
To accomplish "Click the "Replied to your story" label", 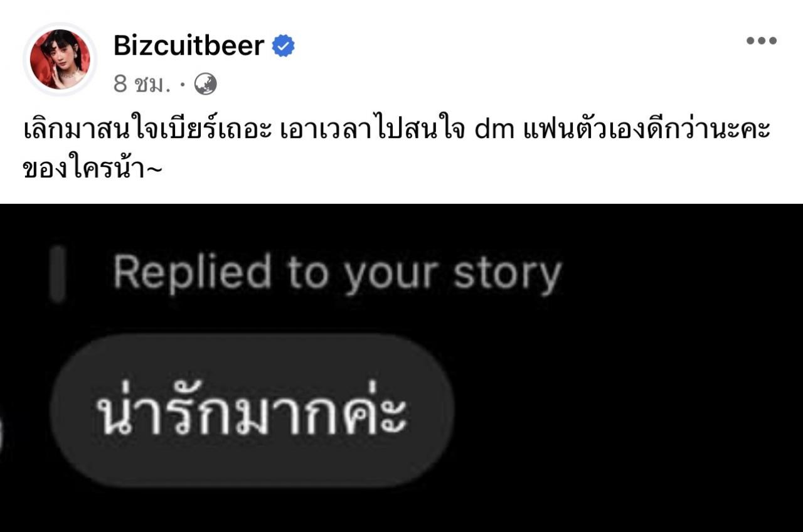I will pos(337,274).
